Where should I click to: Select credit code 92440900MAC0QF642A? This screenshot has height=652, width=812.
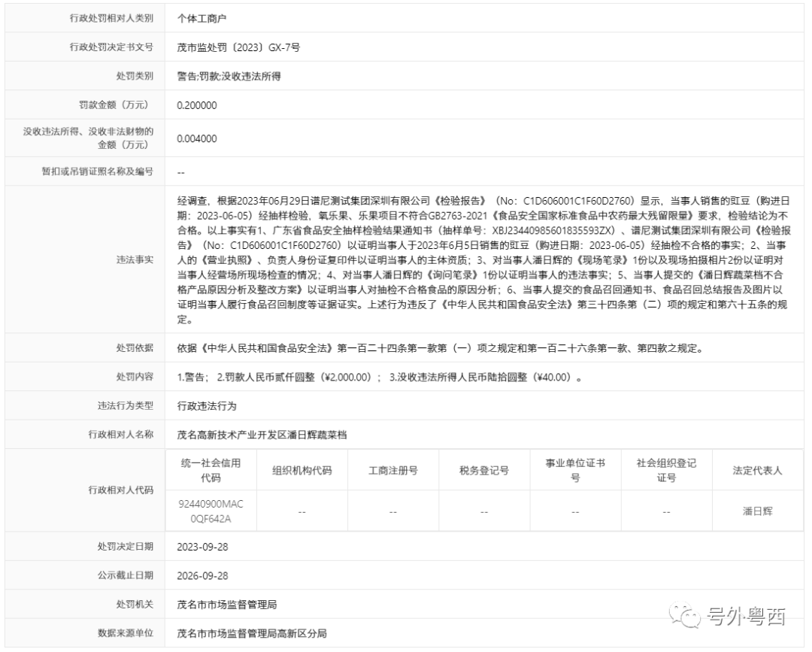tap(211, 511)
